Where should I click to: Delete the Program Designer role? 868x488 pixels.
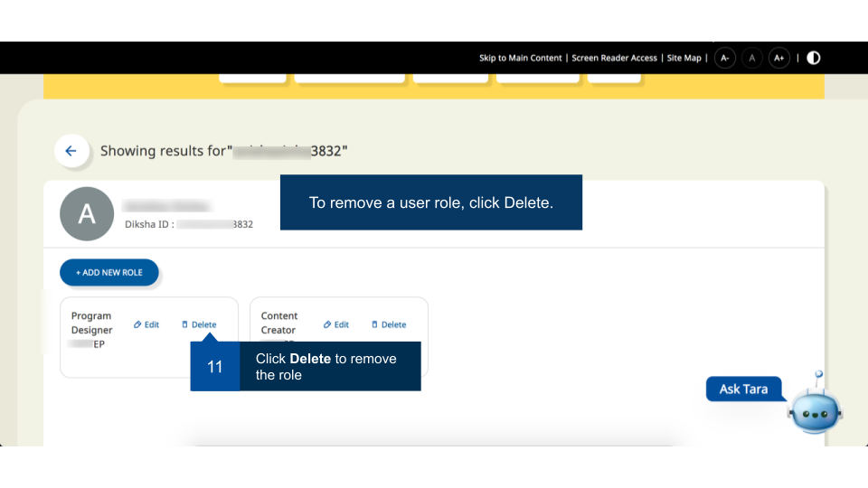pos(199,324)
